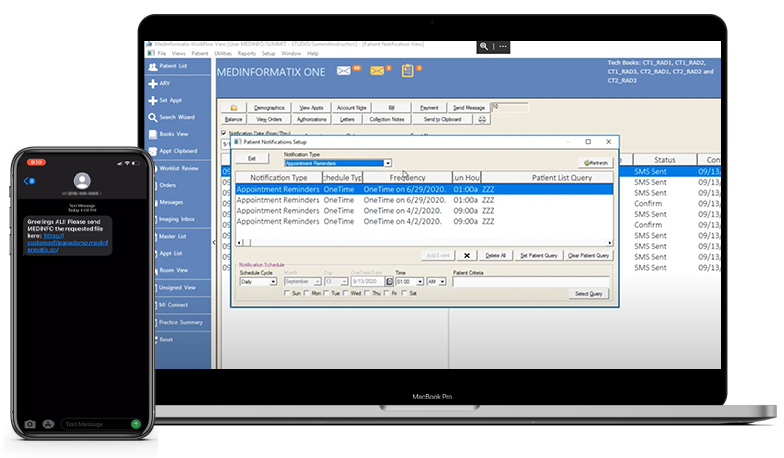The image size is (784, 458).
Task: Tap the contact avatar on phone
Action: point(82,180)
